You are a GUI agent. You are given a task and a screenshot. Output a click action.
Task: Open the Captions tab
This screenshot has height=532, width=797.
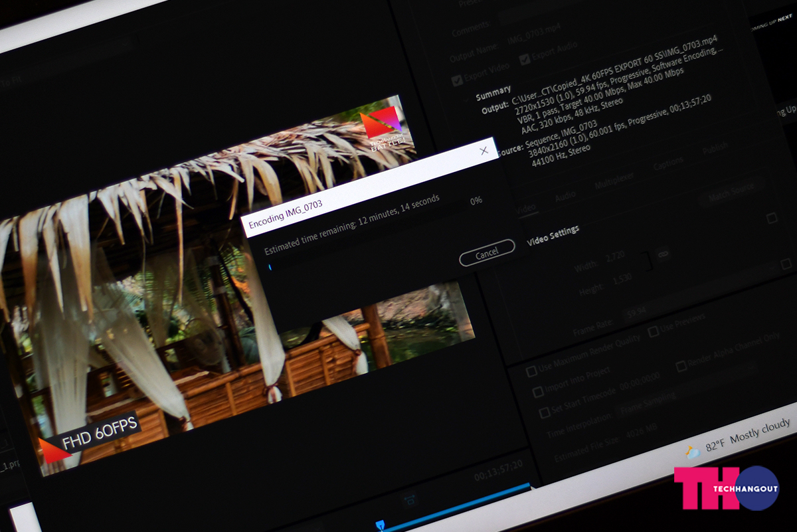pos(667,163)
